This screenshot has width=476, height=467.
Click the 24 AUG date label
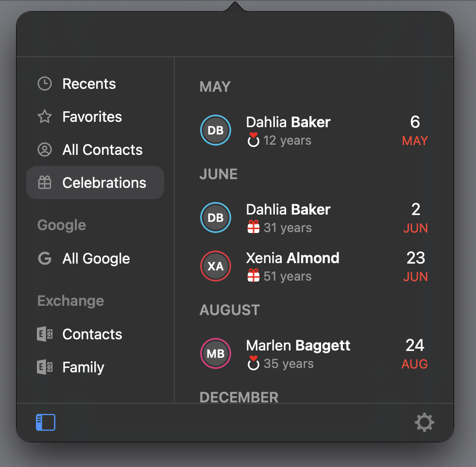point(415,354)
